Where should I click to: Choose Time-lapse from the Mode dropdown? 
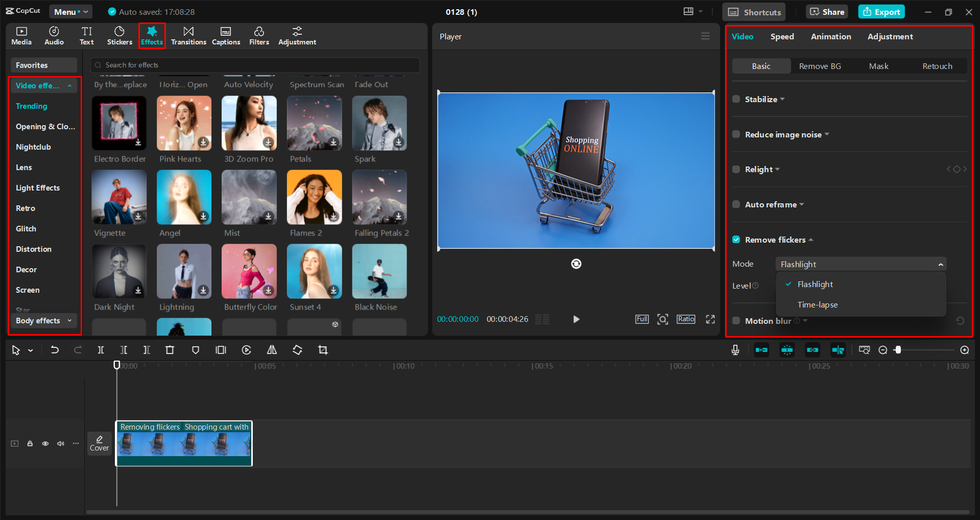point(818,305)
